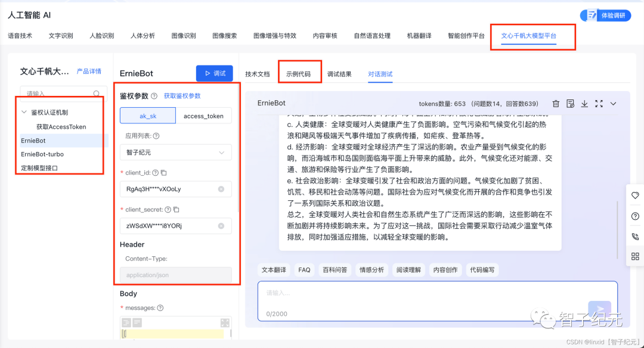The width and height of the screenshot is (644, 348).
Task: Clear the client_id field with the X icon
Action: 221,189
